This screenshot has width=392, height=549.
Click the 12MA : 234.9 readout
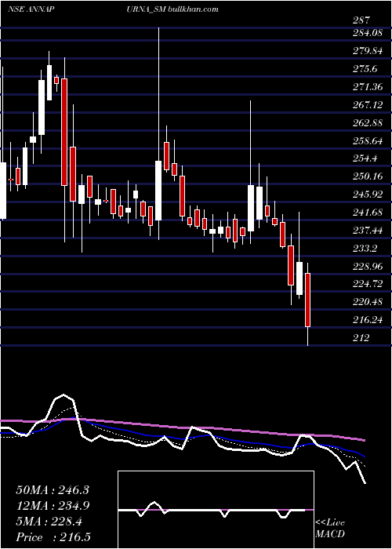click(x=53, y=506)
